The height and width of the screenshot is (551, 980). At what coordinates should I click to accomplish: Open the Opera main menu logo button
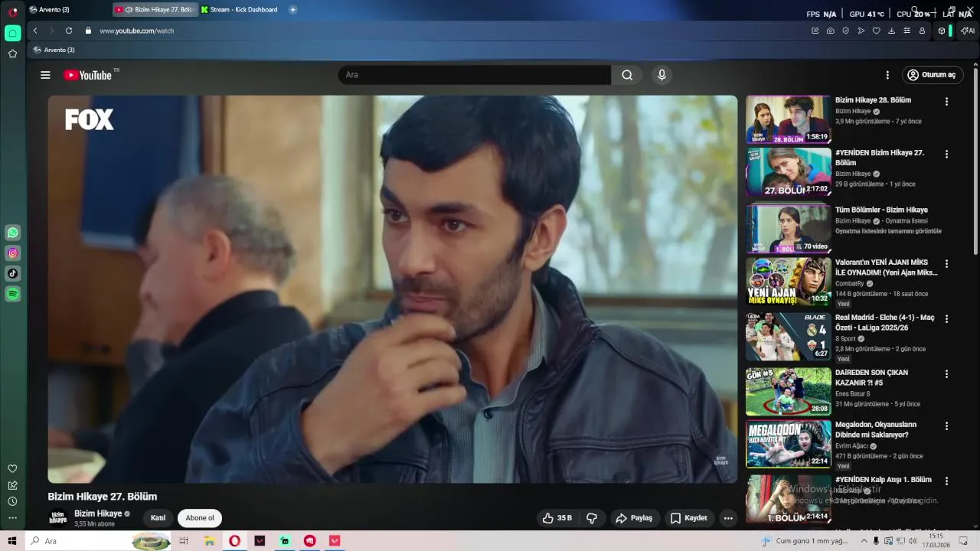(x=13, y=11)
